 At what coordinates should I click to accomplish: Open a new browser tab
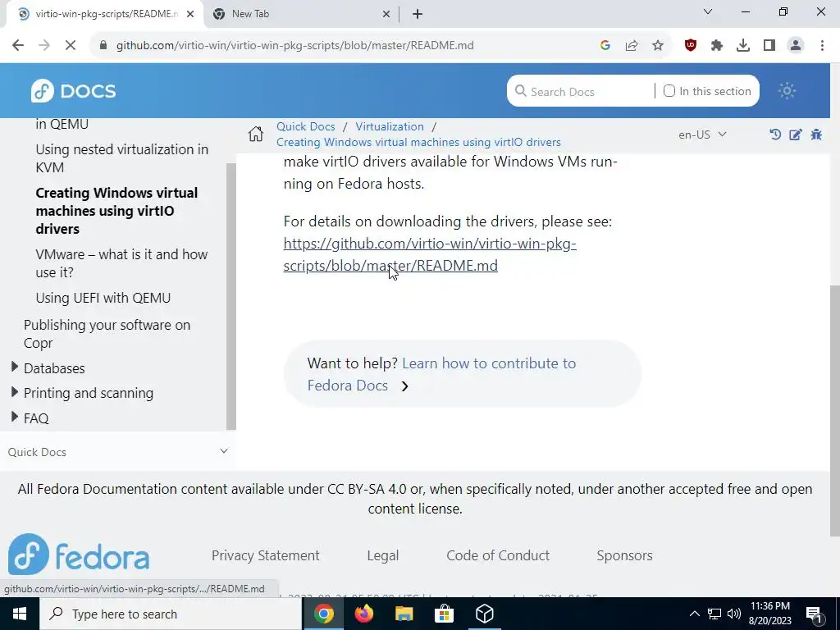tap(418, 15)
